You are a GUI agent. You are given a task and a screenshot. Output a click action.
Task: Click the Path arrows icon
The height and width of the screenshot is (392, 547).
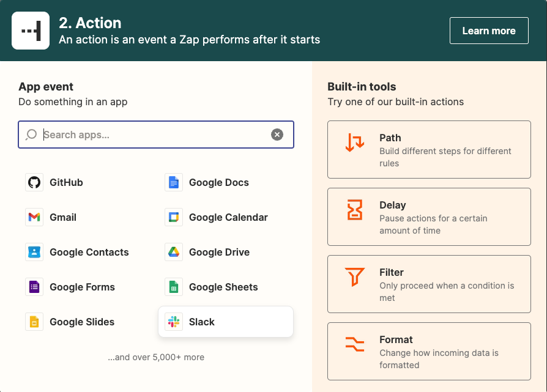click(355, 142)
